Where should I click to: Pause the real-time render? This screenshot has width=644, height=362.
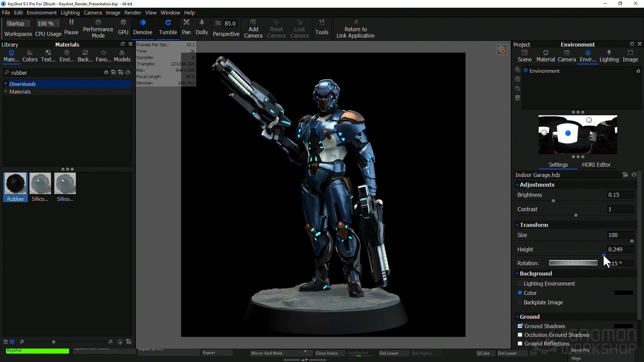pos(71,27)
